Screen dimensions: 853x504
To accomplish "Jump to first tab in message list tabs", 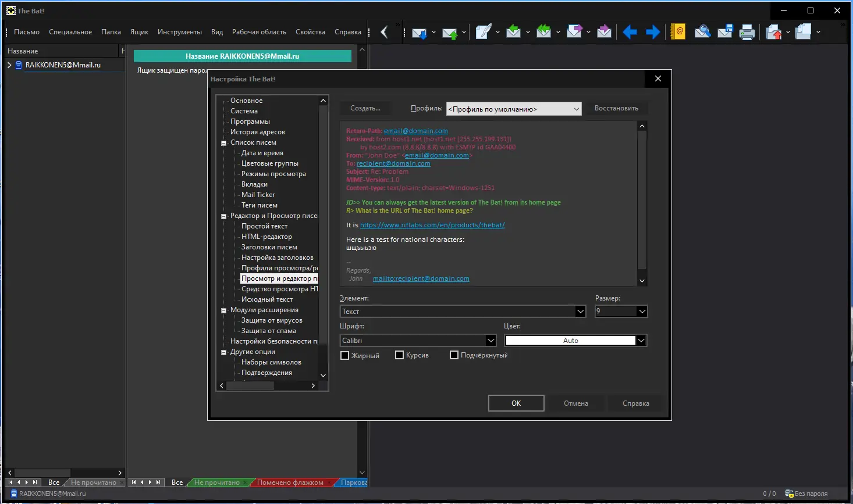I will (134, 482).
